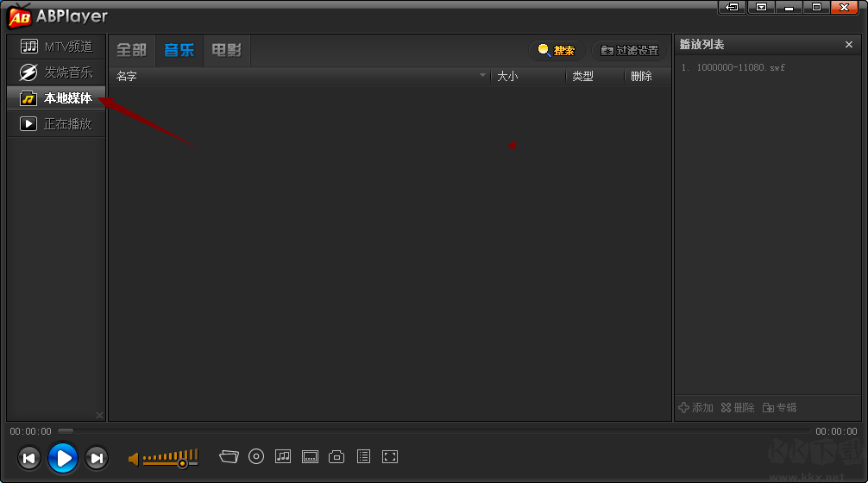
Task: Click the disc icon in bottom toolbar
Action: pyautogui.click(x=256, y=457)
